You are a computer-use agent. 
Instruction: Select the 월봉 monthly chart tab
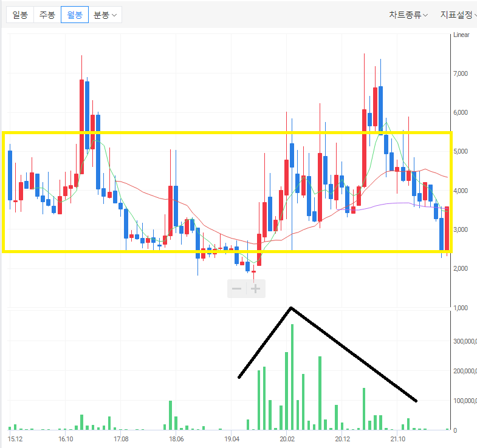click(x=75, y=15)
